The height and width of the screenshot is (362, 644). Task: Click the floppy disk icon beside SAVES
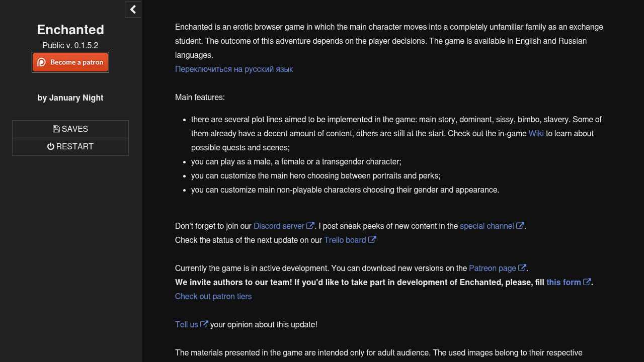56,129
